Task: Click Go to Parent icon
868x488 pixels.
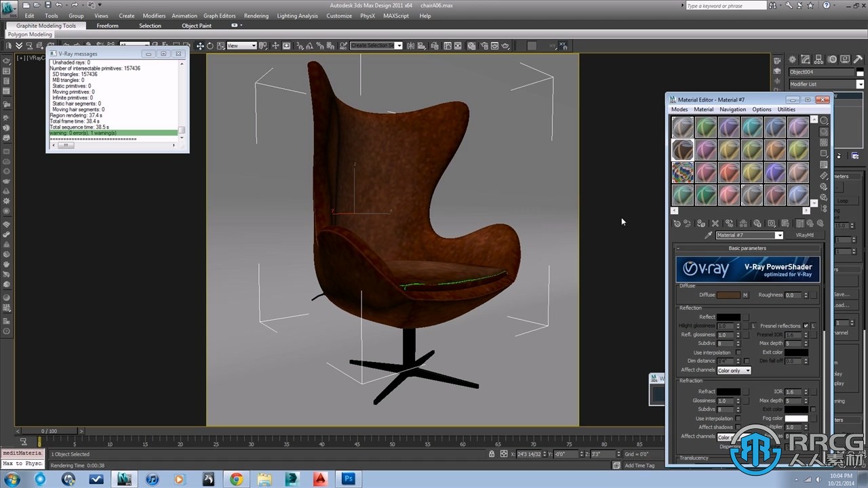Action: click(x=810, y=224)
